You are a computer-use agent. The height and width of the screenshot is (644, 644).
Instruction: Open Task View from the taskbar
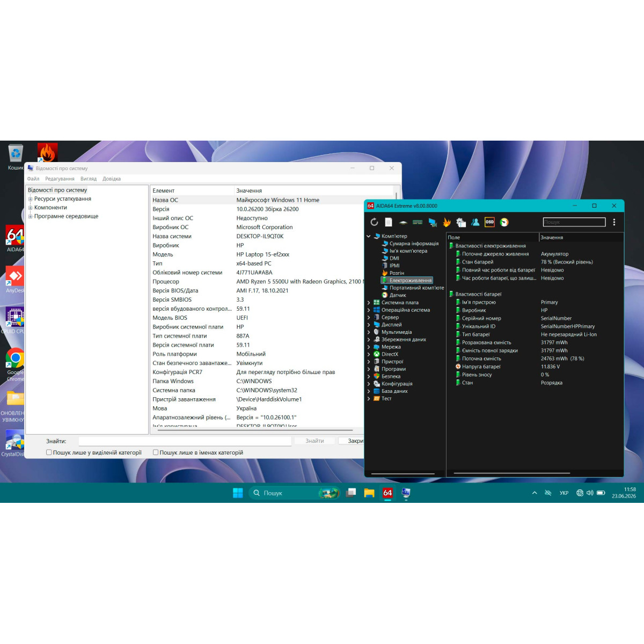click(351, 493)
